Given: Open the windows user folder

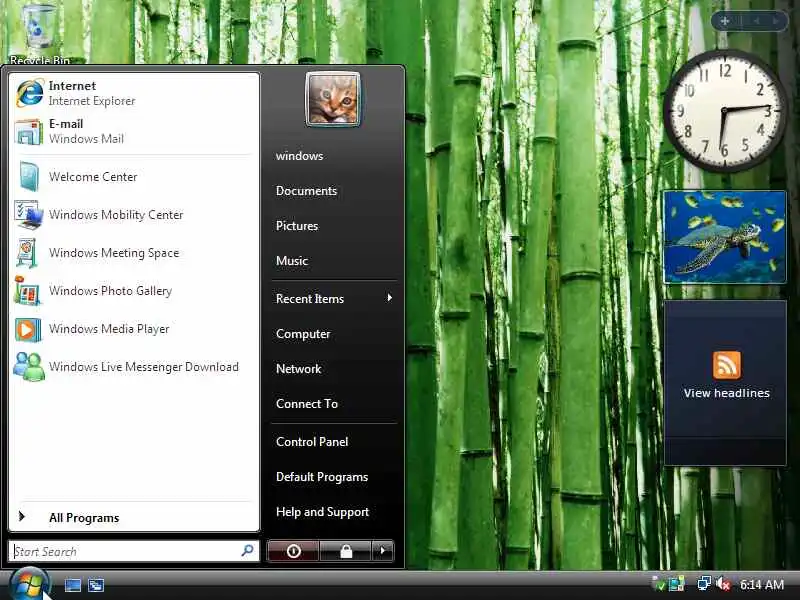Looking at the screenshot, I should tap(299, 156).
